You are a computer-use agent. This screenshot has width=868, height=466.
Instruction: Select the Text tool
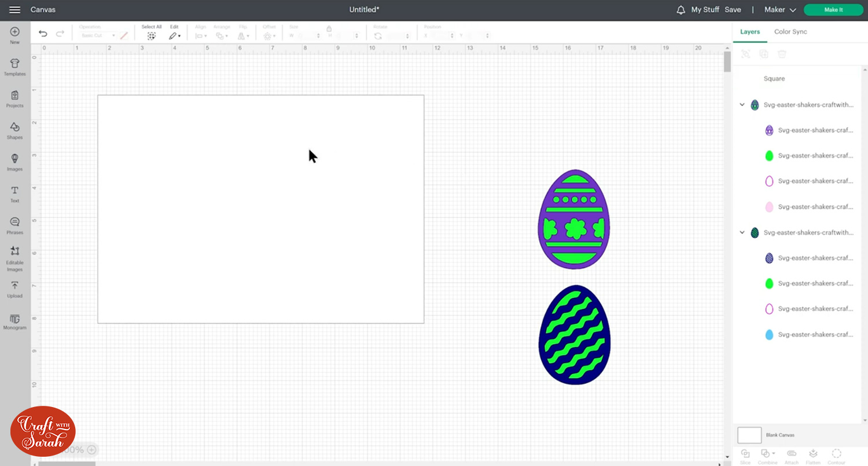tap(15, 194)
